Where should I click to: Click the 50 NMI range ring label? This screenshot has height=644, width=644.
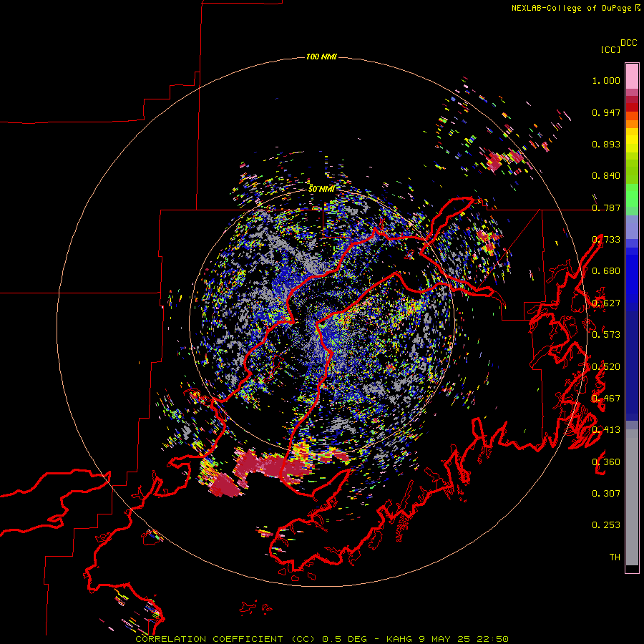321,189
